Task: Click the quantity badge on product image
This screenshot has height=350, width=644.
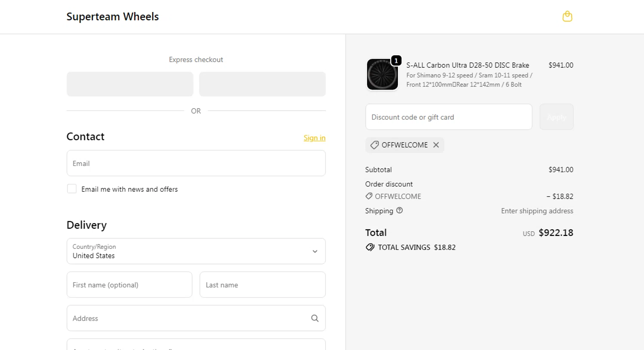Action: (396, 61)
